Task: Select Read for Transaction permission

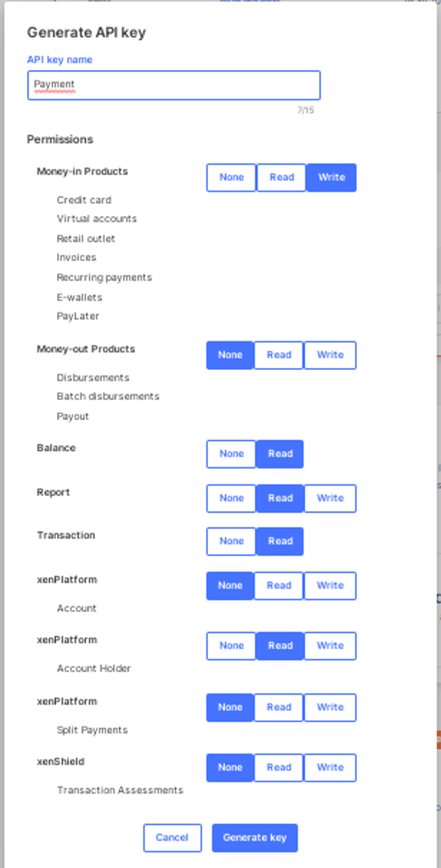Action: (280, 541)
